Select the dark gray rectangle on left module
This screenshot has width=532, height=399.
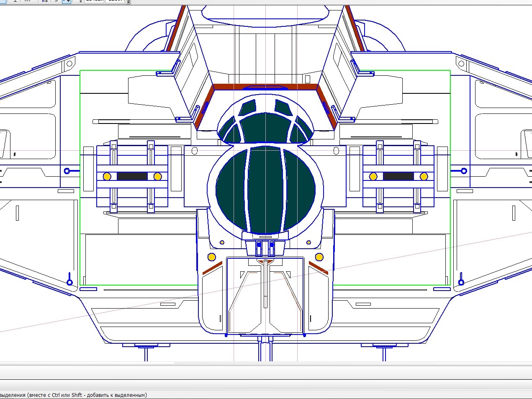pyautogui.click(x=132, y=177)
